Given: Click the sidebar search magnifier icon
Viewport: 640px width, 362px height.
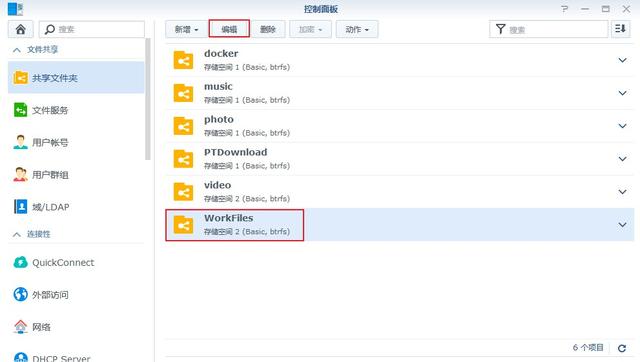Looking at the screenshot, I should point(50,29).
